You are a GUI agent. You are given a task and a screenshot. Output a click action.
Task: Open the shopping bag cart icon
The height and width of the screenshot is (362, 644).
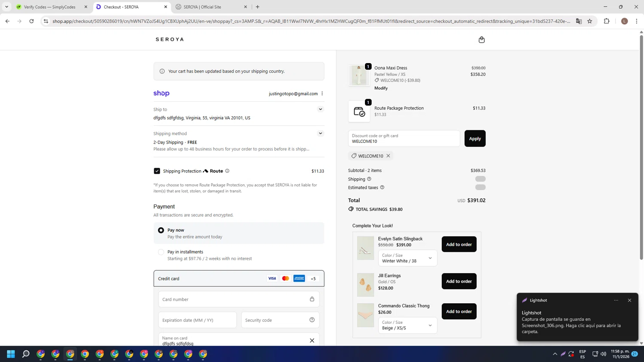tap(481, 39)
